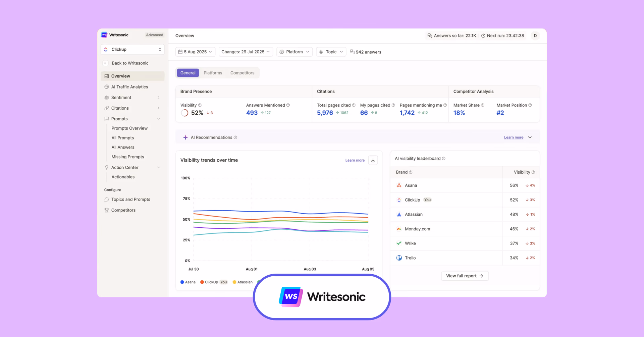Click info icon next to AI visibility leaderboard
Viewport: 644px width, 337px height.
[444, 159]
